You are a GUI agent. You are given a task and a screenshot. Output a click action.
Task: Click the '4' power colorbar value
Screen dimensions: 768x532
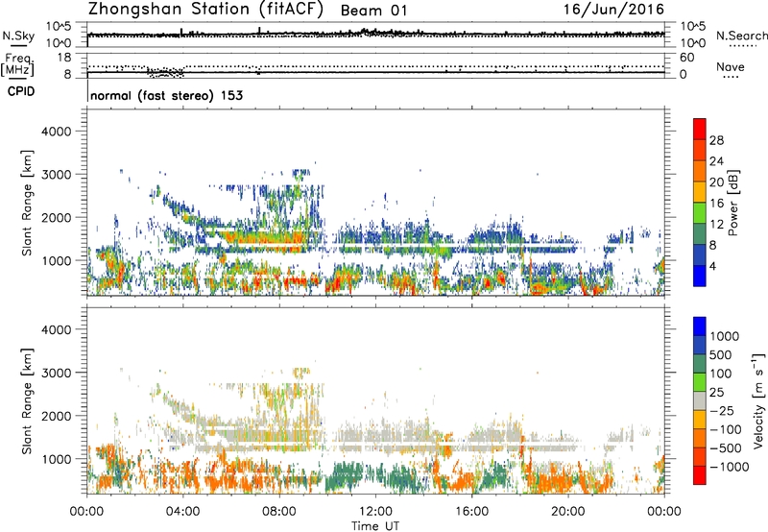pyautogui.click(x=713, y=266)
